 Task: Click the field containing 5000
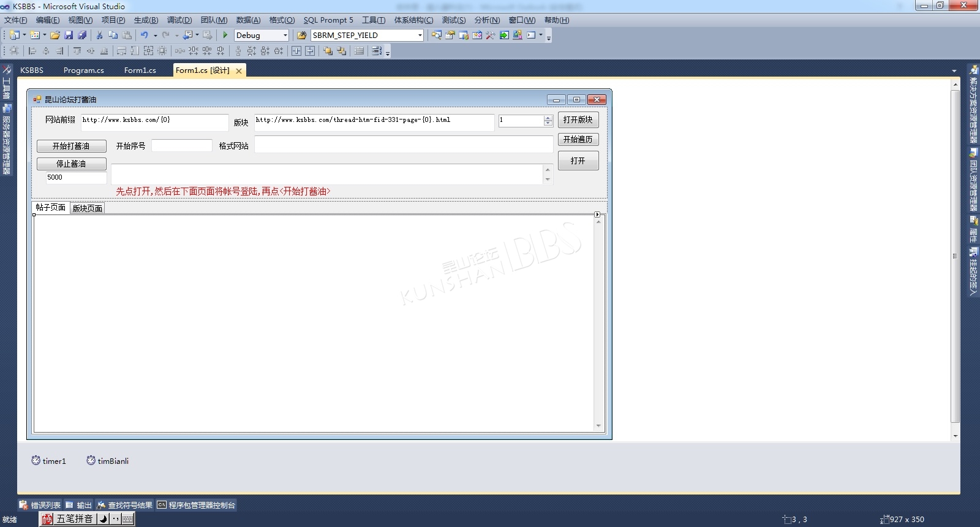coord(76,178)
